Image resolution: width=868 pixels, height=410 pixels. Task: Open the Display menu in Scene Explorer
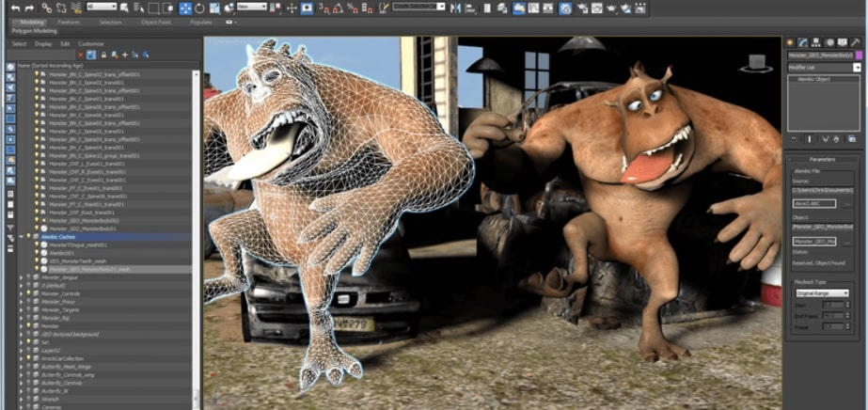point(43,43)
